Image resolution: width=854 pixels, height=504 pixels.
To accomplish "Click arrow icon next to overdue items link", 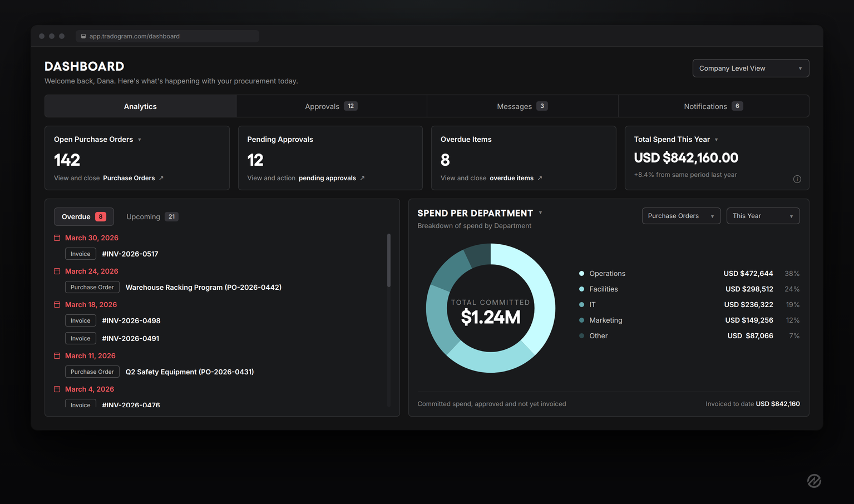I will [x=540, y=178].
